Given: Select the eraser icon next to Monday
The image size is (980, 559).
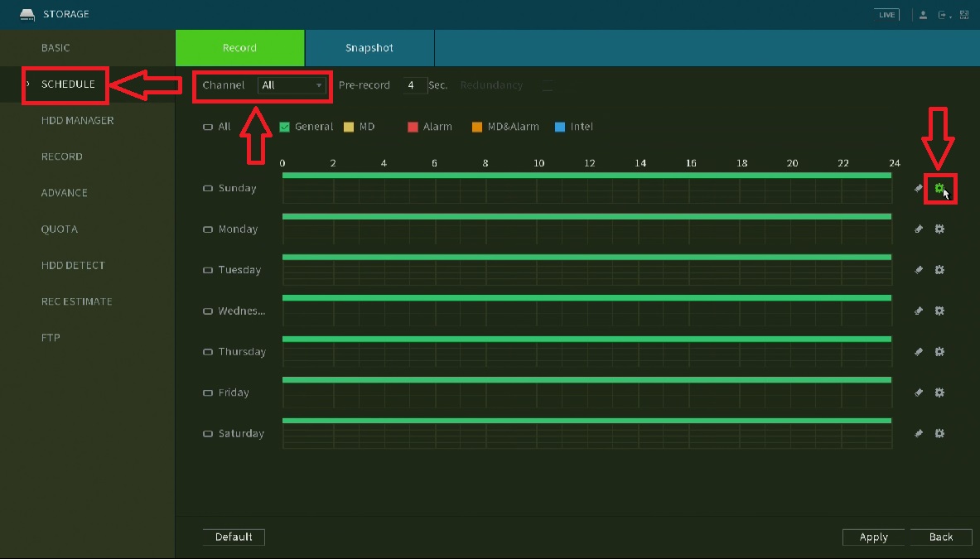Looking at the screenshot, I should [x=918, y=229].
